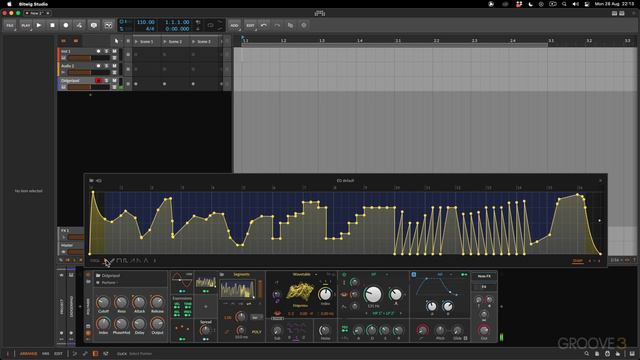Click the Polymer preset folder icon
Image resolution: width=640 pixels, height=360 pixels.
98,276
